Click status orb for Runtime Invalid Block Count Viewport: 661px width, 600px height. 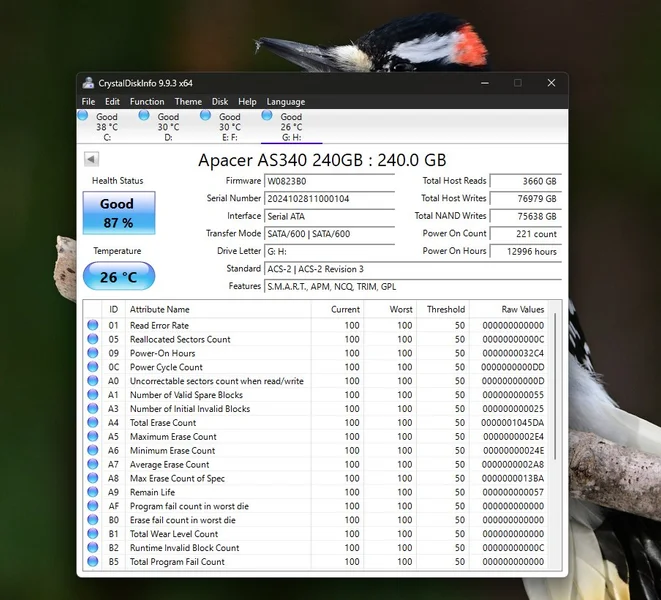tap(93, 547)
